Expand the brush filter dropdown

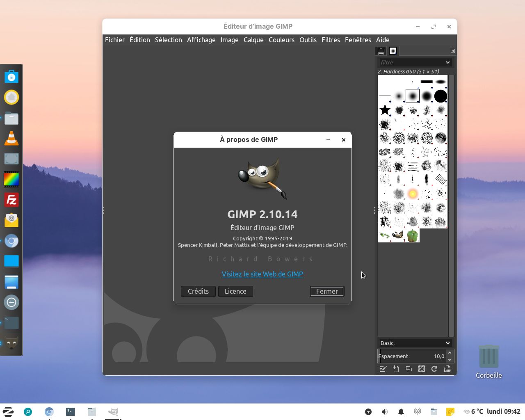pyautogui.click(x=447, y=62)
